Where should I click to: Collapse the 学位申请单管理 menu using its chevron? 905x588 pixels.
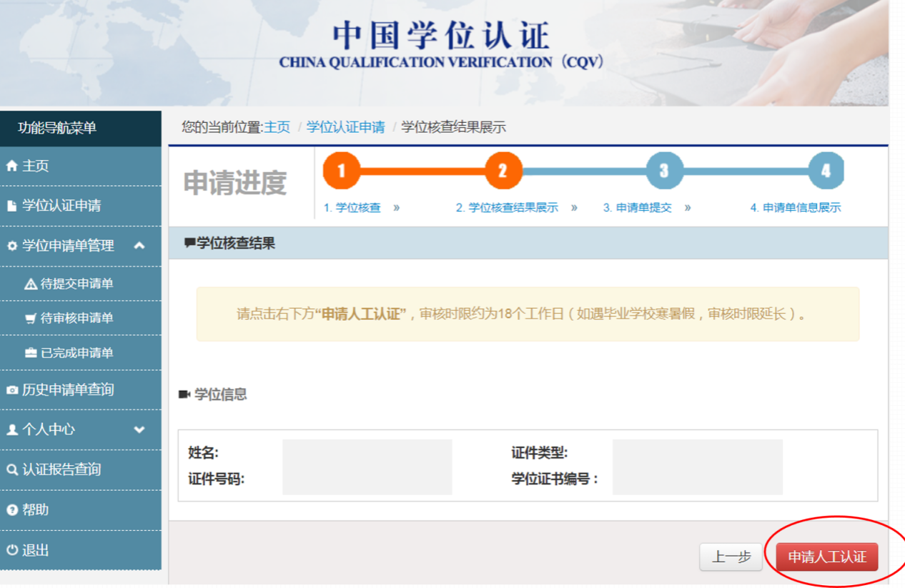(x=139, y=246)
